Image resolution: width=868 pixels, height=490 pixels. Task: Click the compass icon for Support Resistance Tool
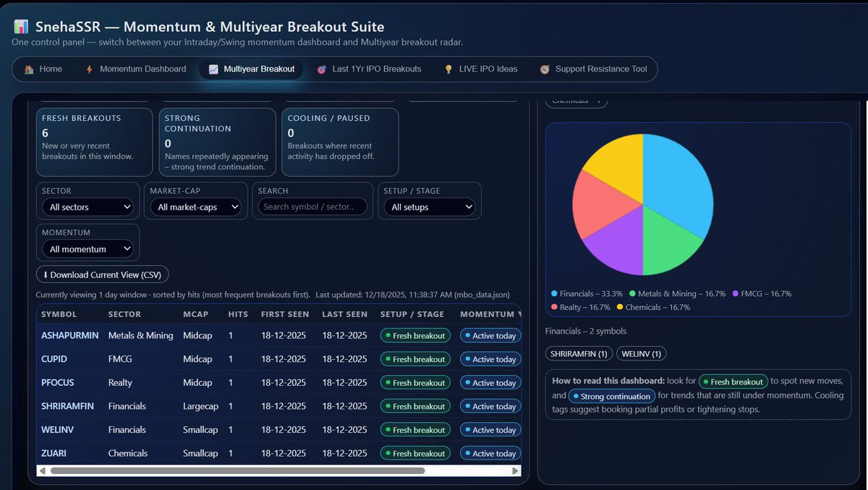(x=545, y=69)
